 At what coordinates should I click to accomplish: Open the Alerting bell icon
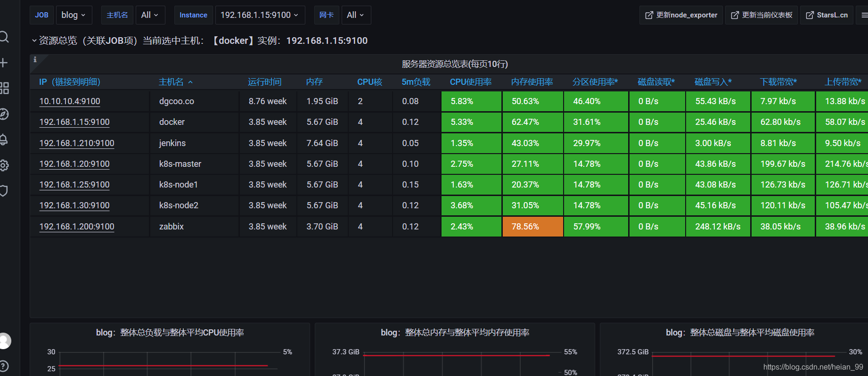point(4,139)
